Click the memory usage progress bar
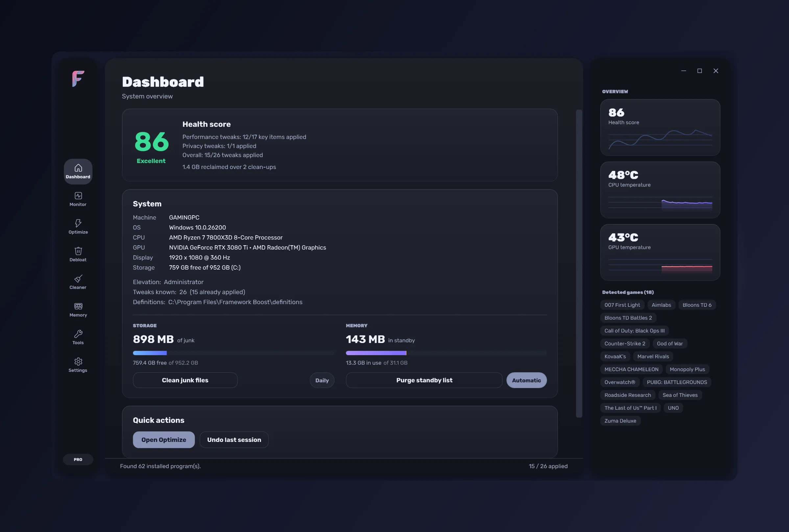789x532 pixels. click(446, 353)
